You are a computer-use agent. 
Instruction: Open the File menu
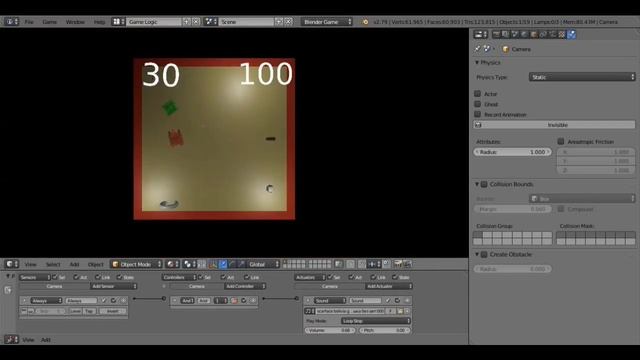[x=29, y=22]
